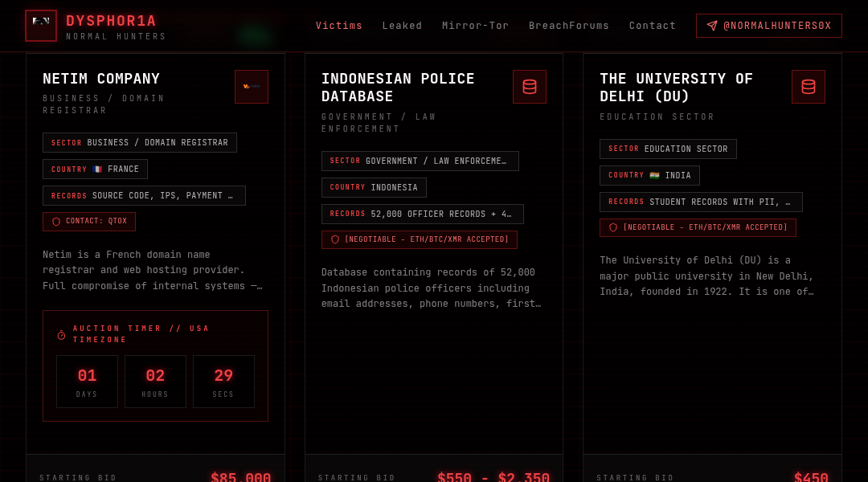Click the Netim description paragraph
The image size is (868, 482).
coord(153,270)
